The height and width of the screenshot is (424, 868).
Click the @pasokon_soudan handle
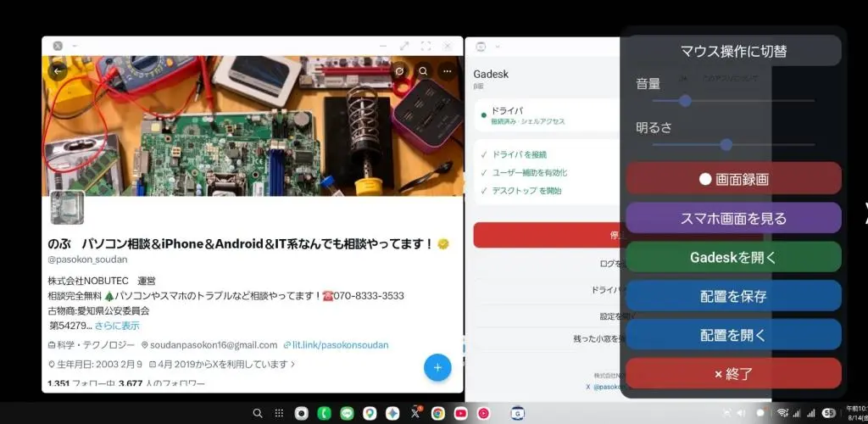pyautogui.click(x=88, y=259)
